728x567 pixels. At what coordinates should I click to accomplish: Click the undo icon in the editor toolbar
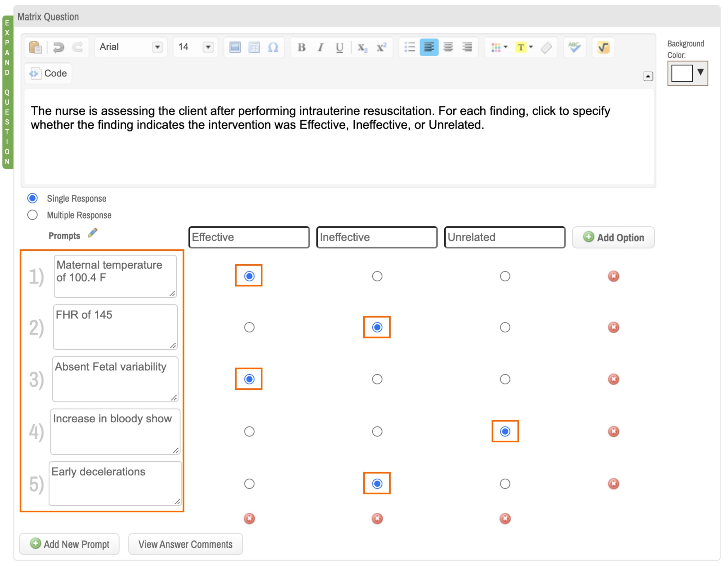[x=58, y=47]
